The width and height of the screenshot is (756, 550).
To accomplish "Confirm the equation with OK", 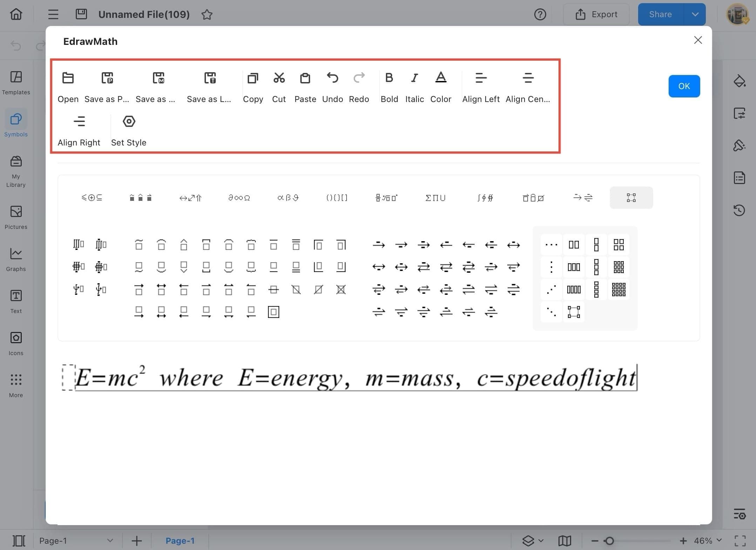I will (684, 86).
